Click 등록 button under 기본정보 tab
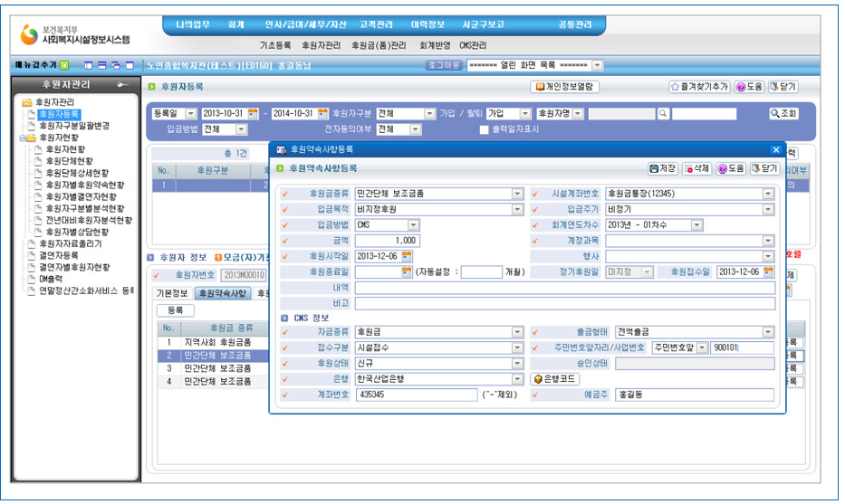The height and width of the screenshot is (504, 845). pos(176,310)
